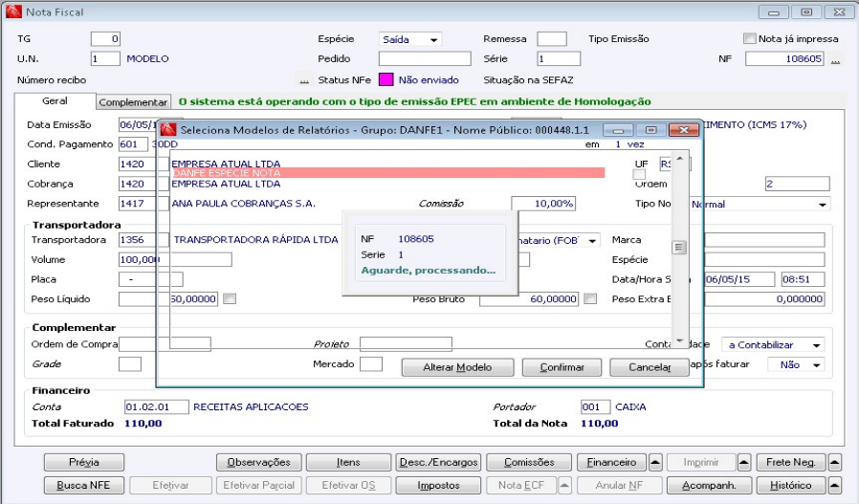Select the DANFE ESPECIE NOTA highlighted row
This screenshot has width=859, height=504.
coord(387,173)
